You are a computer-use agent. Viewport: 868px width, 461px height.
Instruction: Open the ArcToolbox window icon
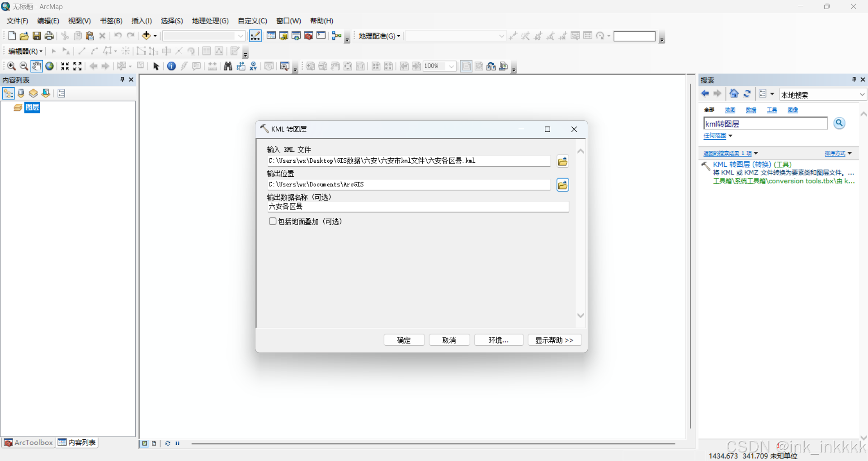click(x=309, y=36)
